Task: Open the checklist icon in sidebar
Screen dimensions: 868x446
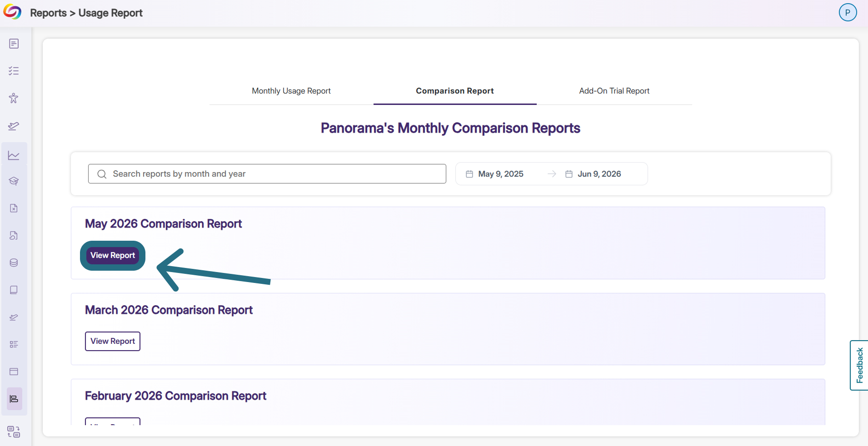Action: [x=14, y=71]
